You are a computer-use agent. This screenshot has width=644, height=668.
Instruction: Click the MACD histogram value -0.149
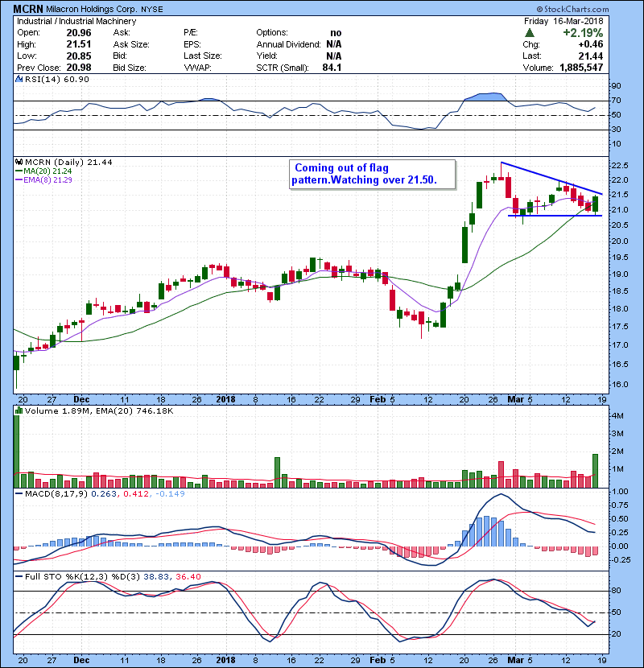point(170,494)
